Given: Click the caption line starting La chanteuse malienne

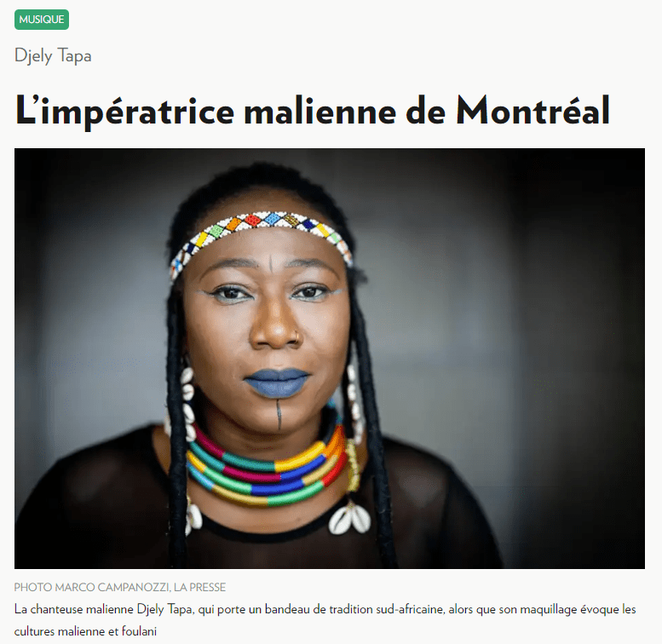Looking at the screenshot, I should (x=325, y=610).
